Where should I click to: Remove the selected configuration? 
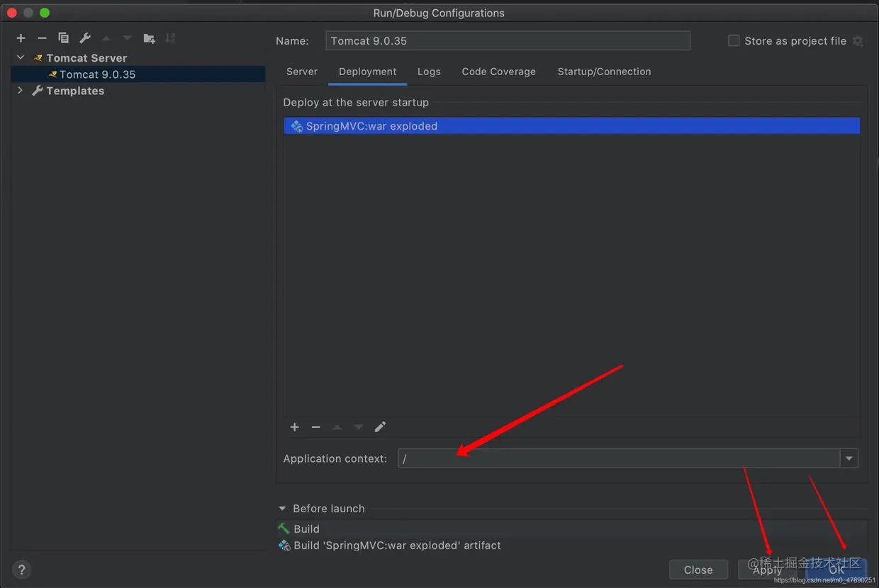(42, 38)
